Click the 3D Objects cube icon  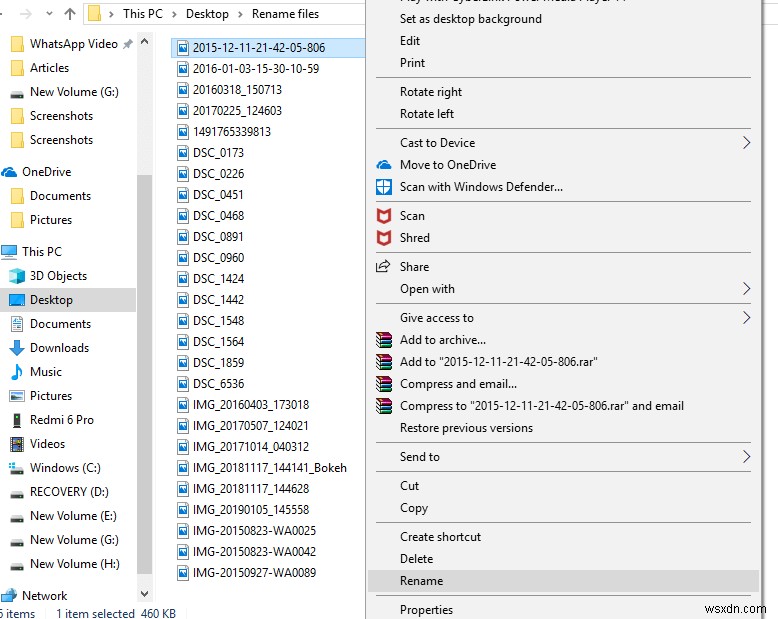coord(17,276)
